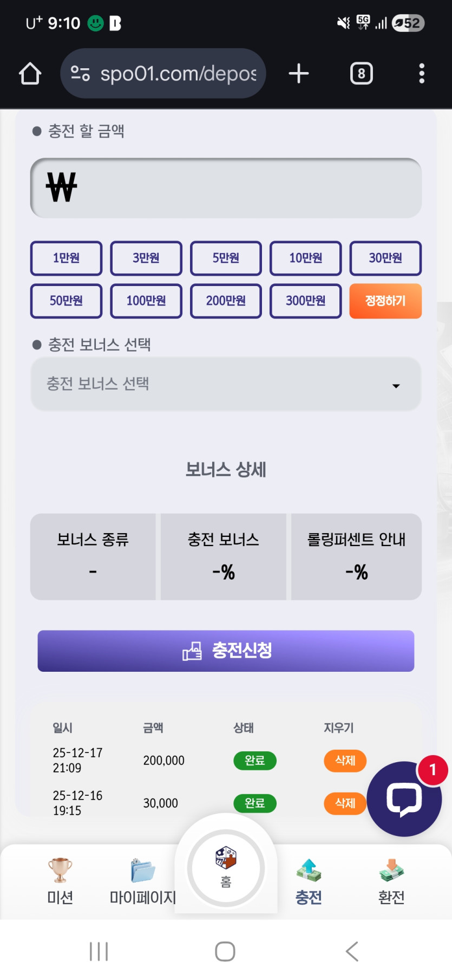Submit with the 충전신청 button
The width and height of the screenshot is (452, 980).
pos(226,651)
